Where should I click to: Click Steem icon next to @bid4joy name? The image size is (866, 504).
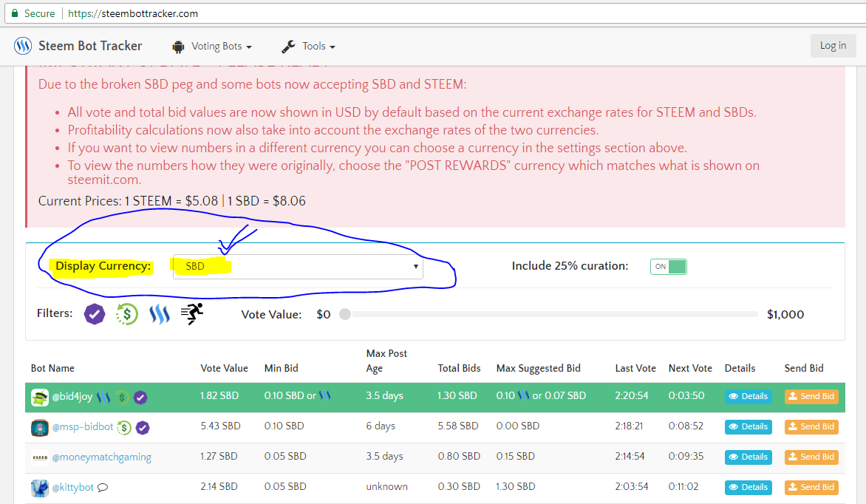(103, 398)
